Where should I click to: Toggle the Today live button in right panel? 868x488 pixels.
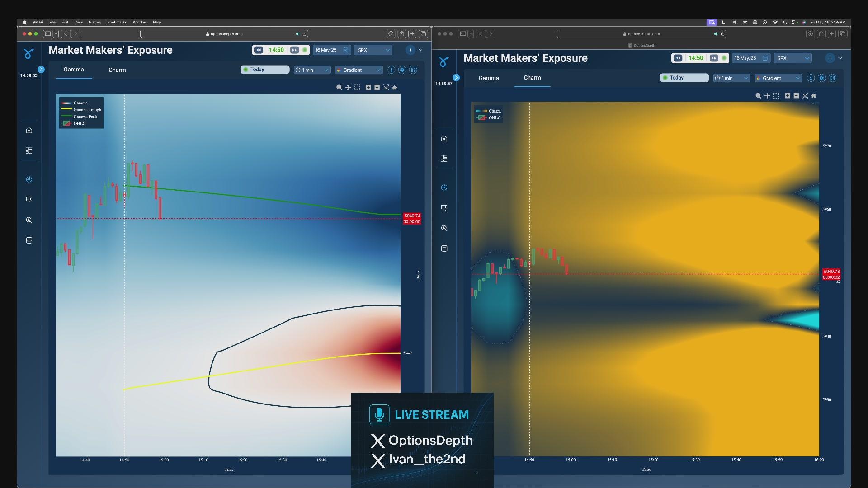(684, 78)
